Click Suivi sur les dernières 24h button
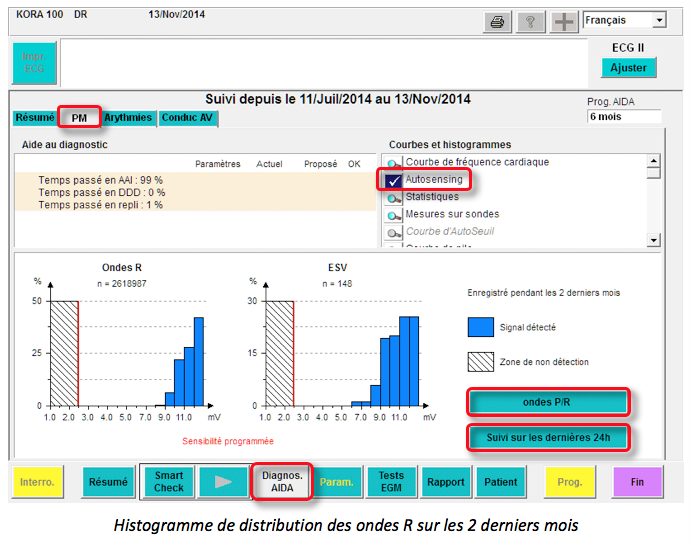690x545 pixels. pyautogui.click(x=548, y=437)
